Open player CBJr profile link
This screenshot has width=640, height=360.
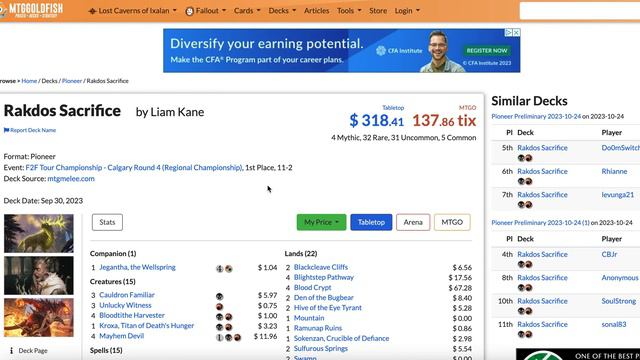609,254
